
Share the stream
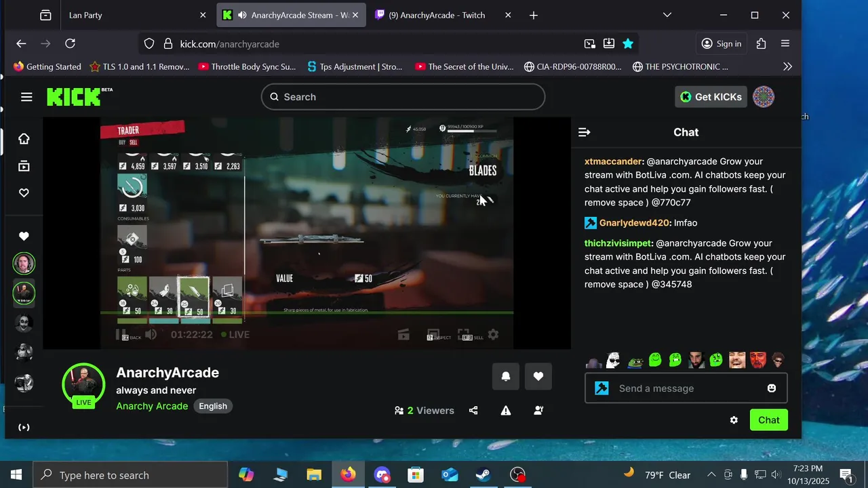[473, 410]
